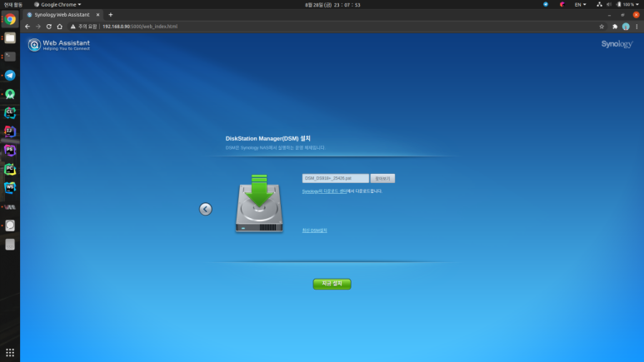The image size is (644, 362).
Task: Open the Files manager in the dock
Action: (10, 38)
